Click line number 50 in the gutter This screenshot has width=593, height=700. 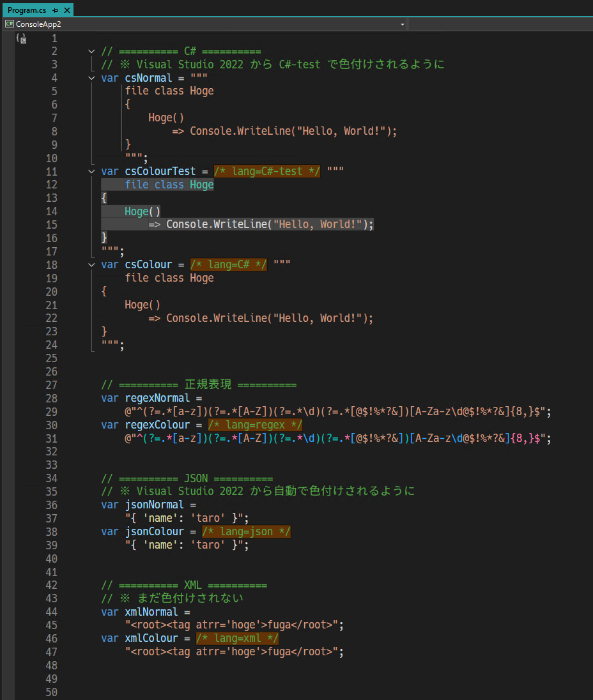(51, 692)
